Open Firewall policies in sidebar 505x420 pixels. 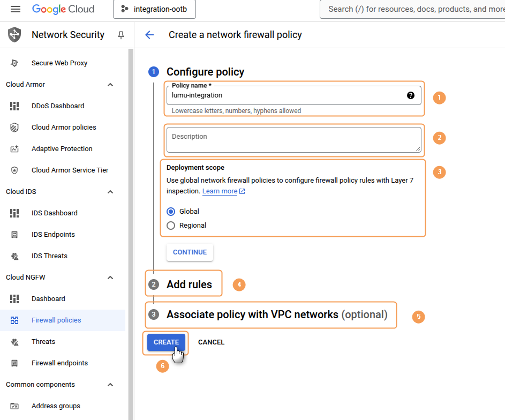tap(56, 320)
